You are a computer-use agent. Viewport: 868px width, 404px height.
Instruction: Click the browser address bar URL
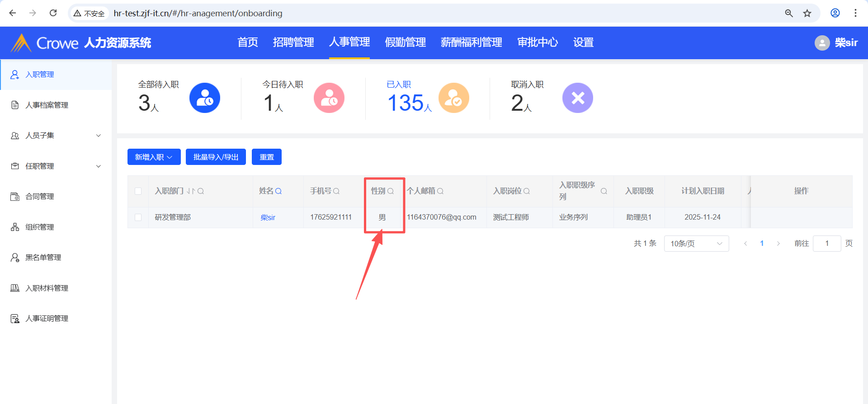pyautogui.click(x=198, y=14)
